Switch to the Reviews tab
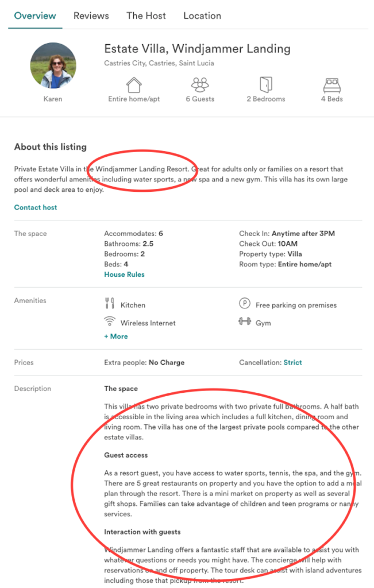The width and height of the screenshot is (374, 588). pos(91,16)
